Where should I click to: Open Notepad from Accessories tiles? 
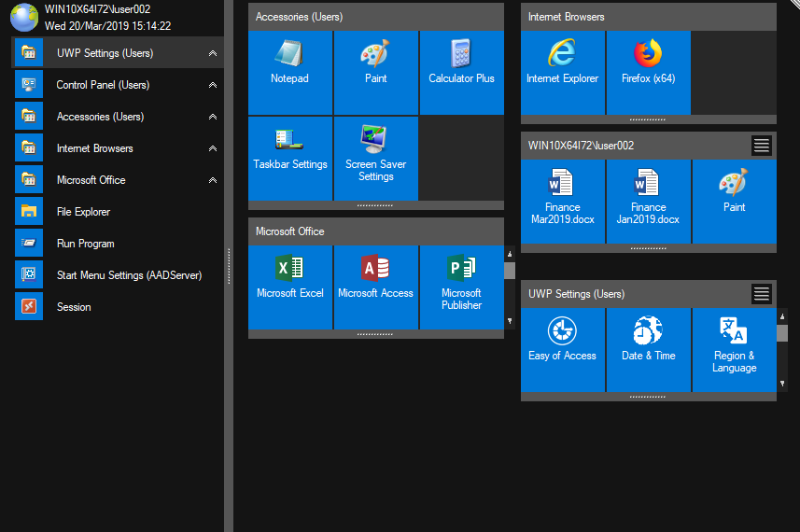click(x=289, y=73)
